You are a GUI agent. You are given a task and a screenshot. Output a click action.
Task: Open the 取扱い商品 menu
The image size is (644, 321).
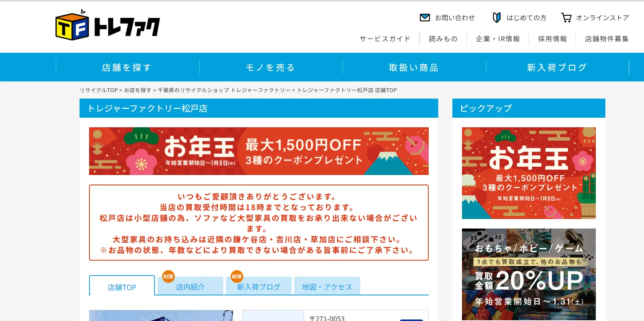click(x=414, y=68)
